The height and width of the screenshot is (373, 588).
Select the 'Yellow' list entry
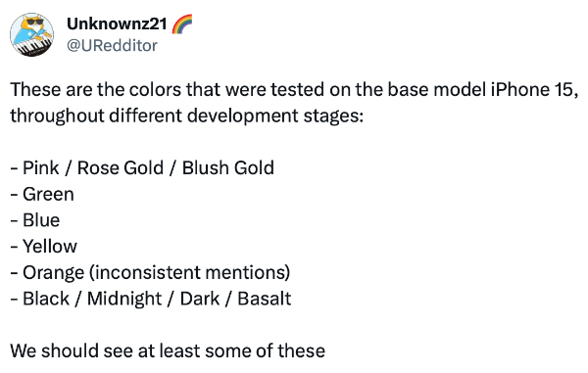coord(43,247)
